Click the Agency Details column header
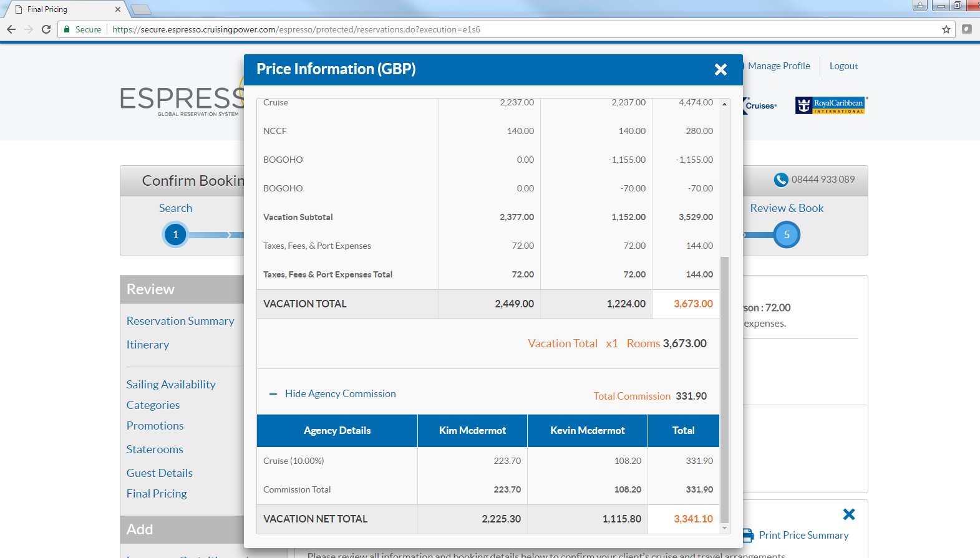The width and height of the screenshot is (980, 558). tap(337, 431)
